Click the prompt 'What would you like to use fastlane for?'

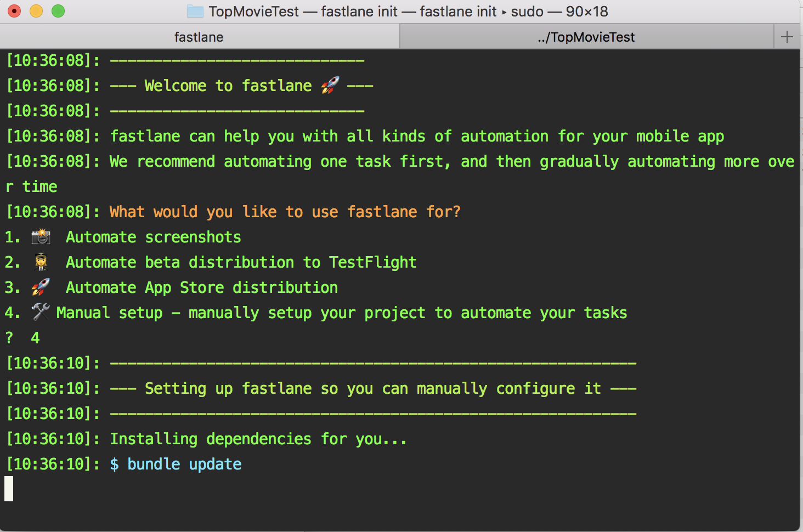coord(285,212)
